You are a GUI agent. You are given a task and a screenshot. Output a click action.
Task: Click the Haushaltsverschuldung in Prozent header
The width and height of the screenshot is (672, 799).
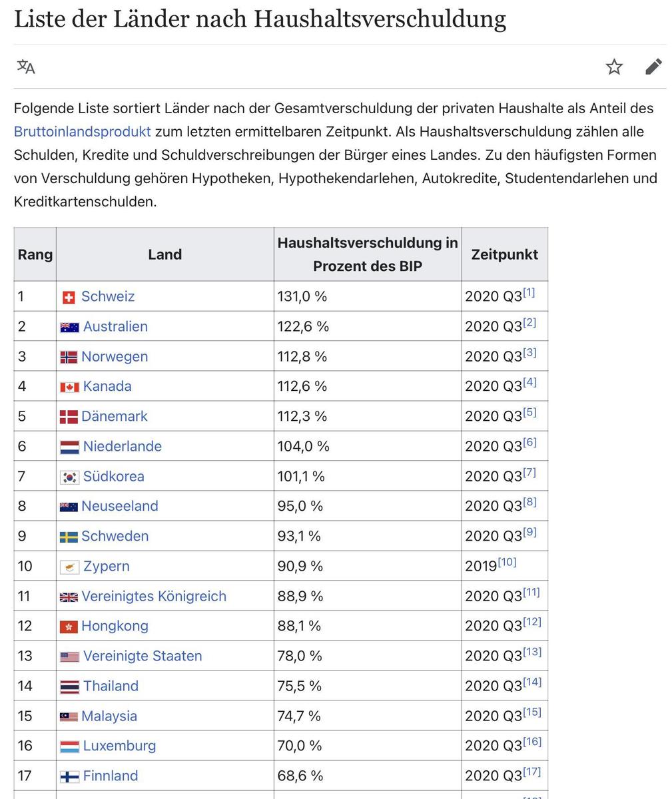[x=368, y=254]
